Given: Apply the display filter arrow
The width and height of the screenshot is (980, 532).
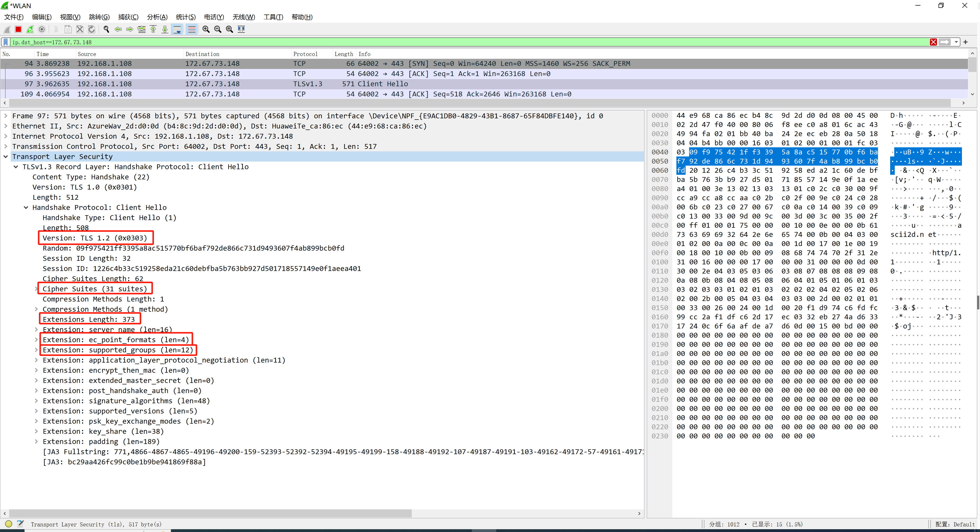Looking at the screenshot, I should (944, 42).
